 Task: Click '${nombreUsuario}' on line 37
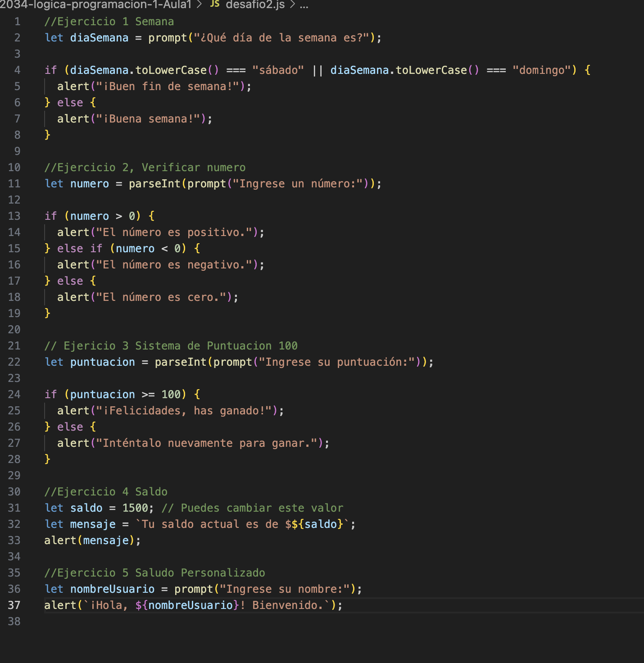(x=187, y=605)
